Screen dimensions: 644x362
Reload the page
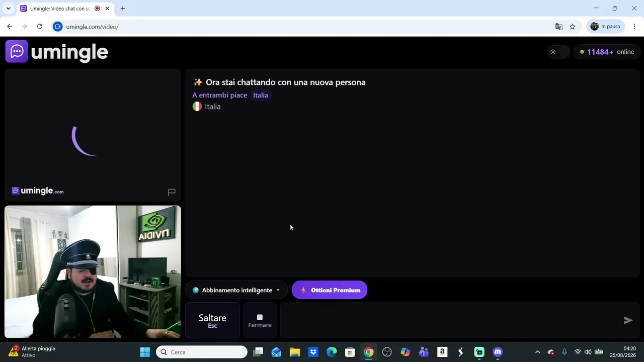pos(40,27)
